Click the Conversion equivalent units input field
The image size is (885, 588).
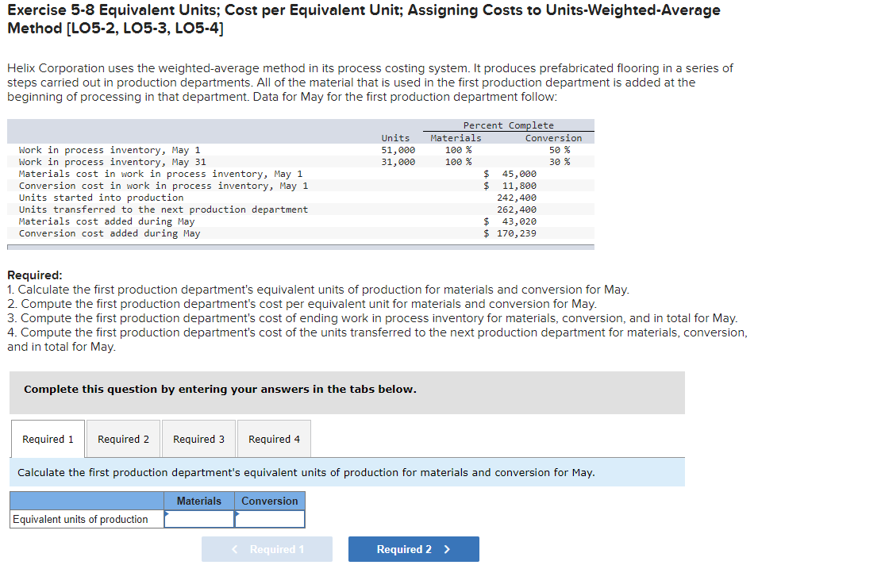(x=270, y=519)
